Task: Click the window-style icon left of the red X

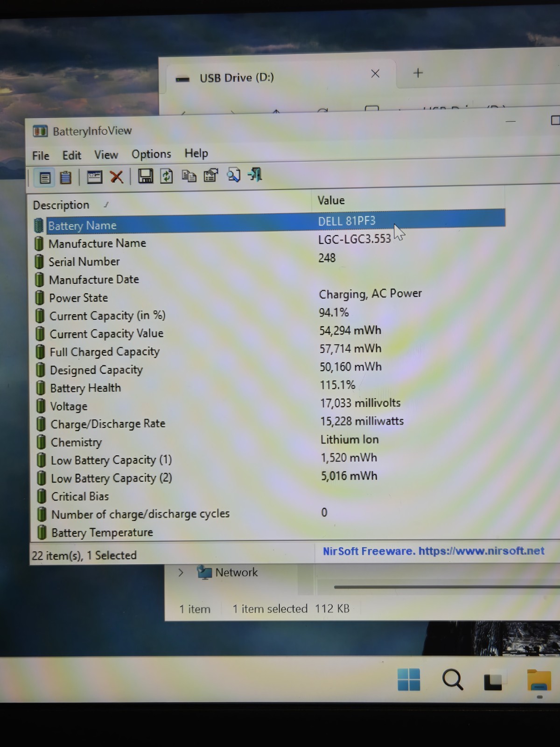Action: tap(94, 177)
